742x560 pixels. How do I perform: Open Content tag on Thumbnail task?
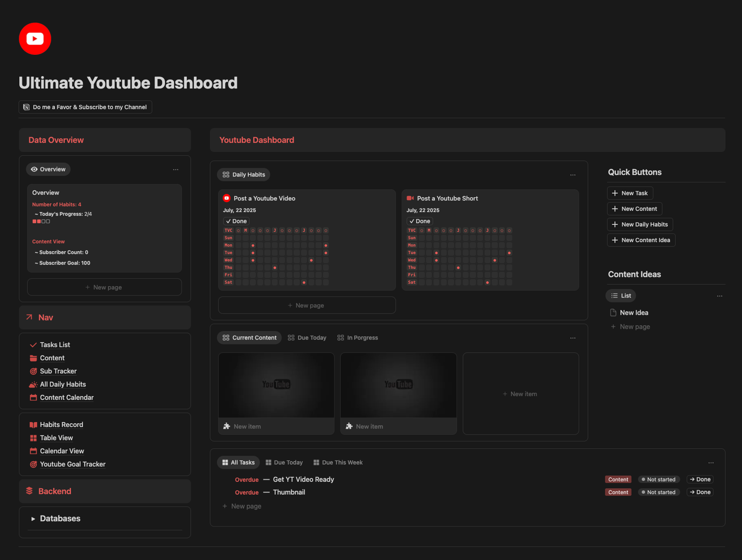tap(618, 492)
